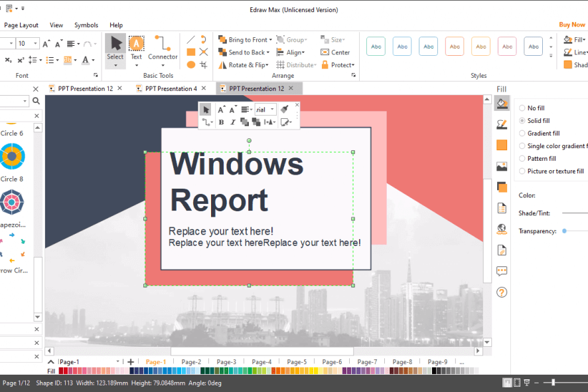Expand the Page-1 page selector dropdown
588x392 pixels.
click(117, 361)
